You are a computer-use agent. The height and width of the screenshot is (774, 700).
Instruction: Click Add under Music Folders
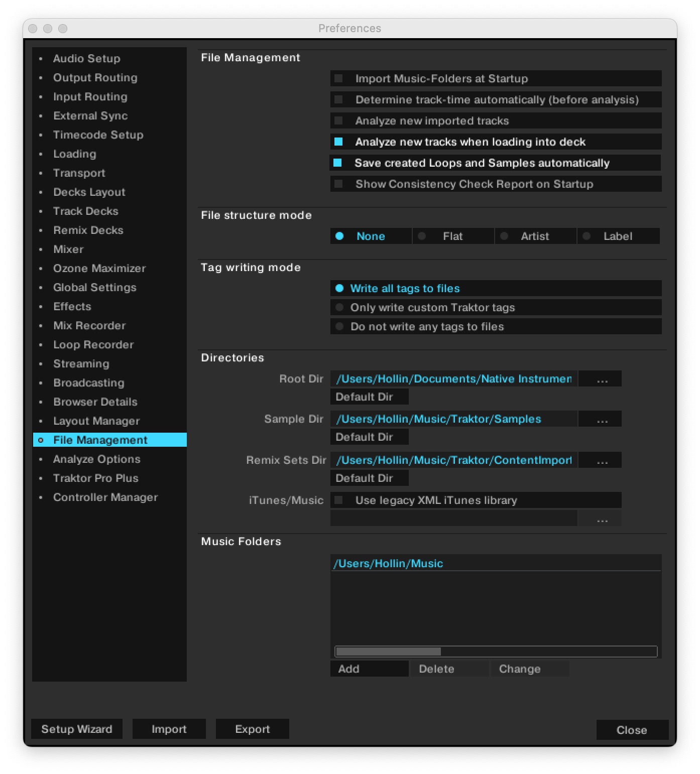click(369, 669)
